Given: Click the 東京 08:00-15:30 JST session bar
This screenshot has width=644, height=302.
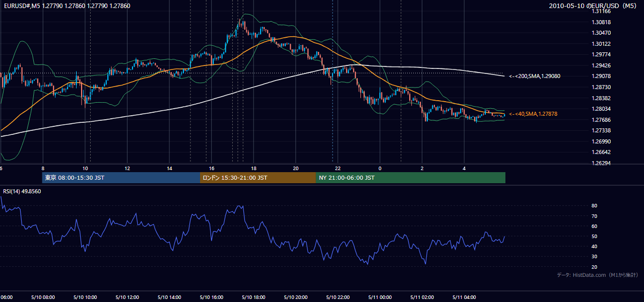Looking at the screenshot, I should (x=121, y=178).
